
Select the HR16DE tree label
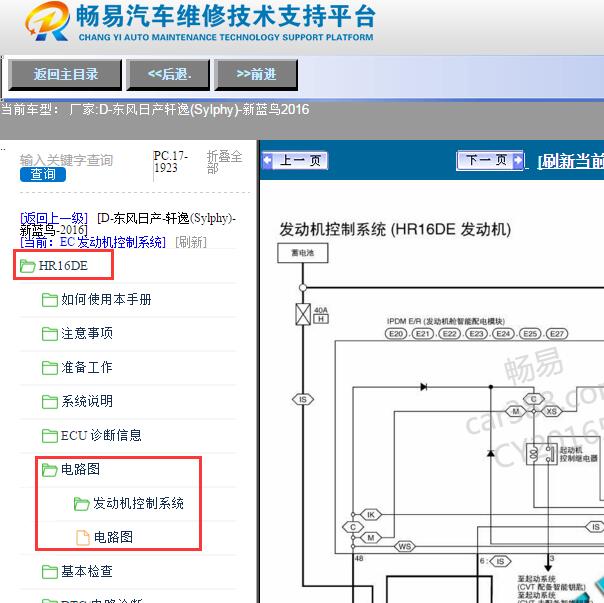coord(63,266)
